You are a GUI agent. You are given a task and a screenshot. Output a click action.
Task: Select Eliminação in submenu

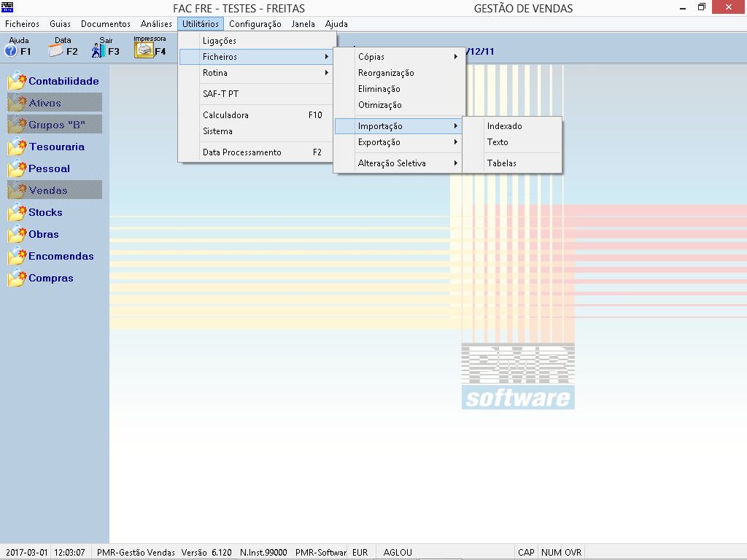(x=399, y=89)
